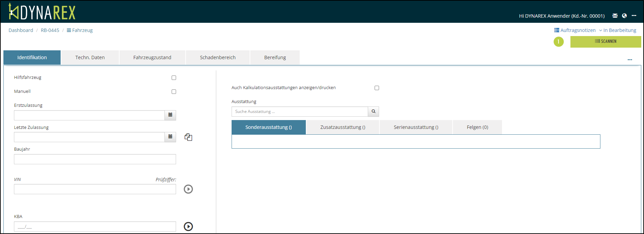Click the globe icon in header

pyautogui.click(x=624, y=16)
